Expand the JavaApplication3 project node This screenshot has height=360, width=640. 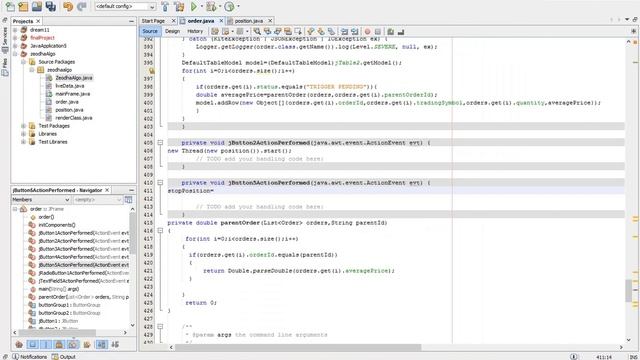pos(15,46)
